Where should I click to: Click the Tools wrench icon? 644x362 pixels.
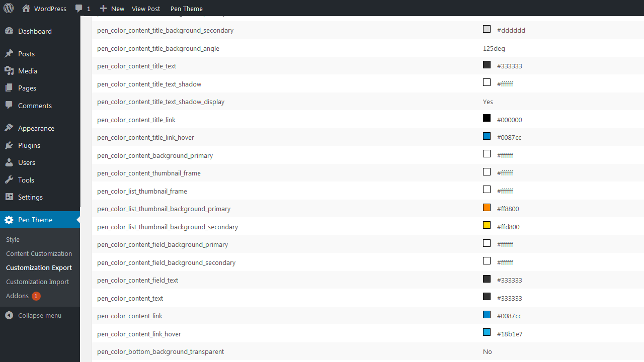9,180
